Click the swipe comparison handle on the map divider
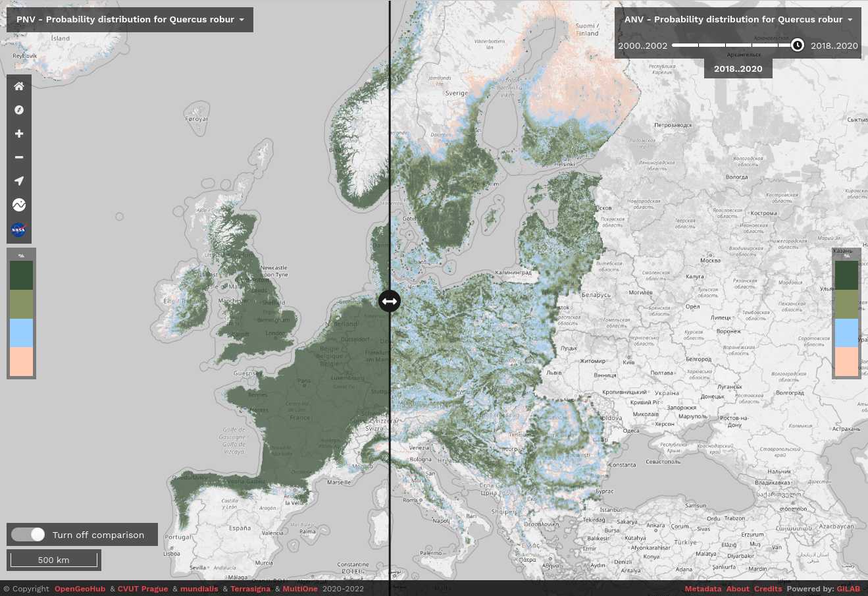The width and height of the screenshot is (868, 596). (389, 301)
